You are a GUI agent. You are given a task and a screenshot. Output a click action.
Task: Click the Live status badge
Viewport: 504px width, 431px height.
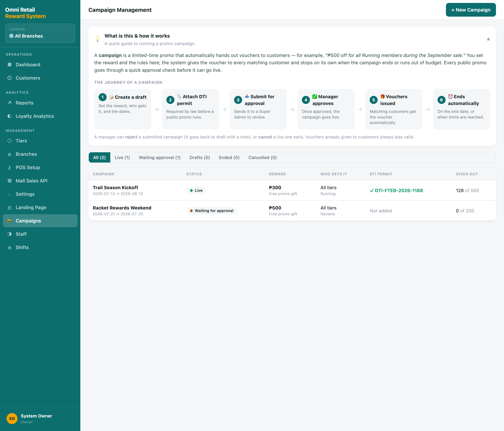[196, 190]
